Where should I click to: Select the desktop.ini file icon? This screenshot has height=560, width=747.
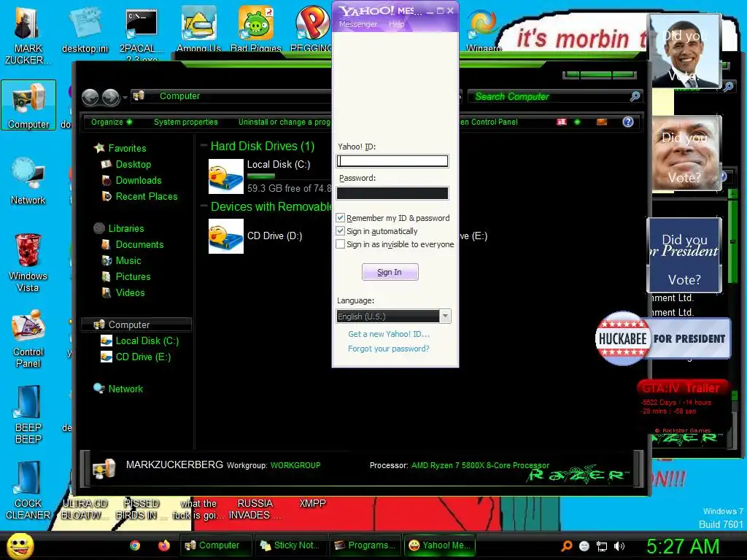(x=85, y=29)
